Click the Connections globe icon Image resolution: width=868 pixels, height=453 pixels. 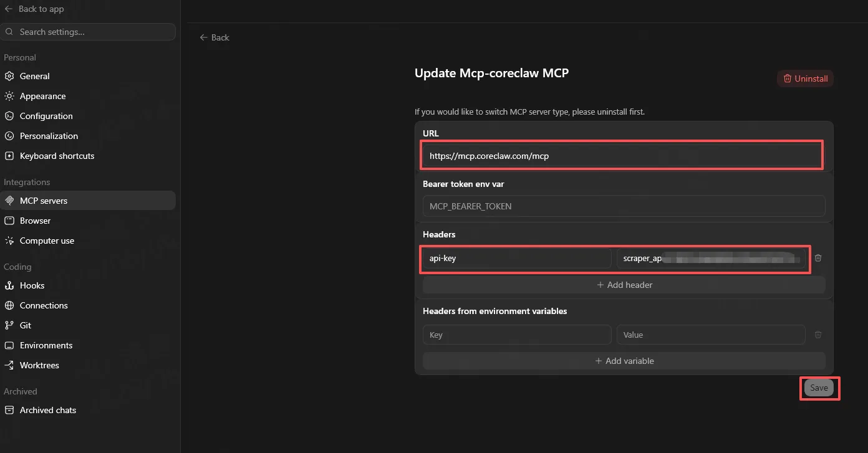[9, 305]
